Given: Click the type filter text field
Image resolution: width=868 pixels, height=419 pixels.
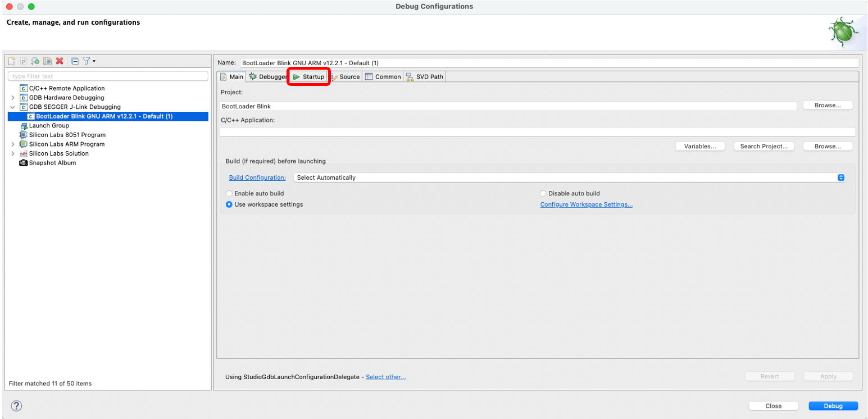Looking at the screenshot, I should pos(108,76).
